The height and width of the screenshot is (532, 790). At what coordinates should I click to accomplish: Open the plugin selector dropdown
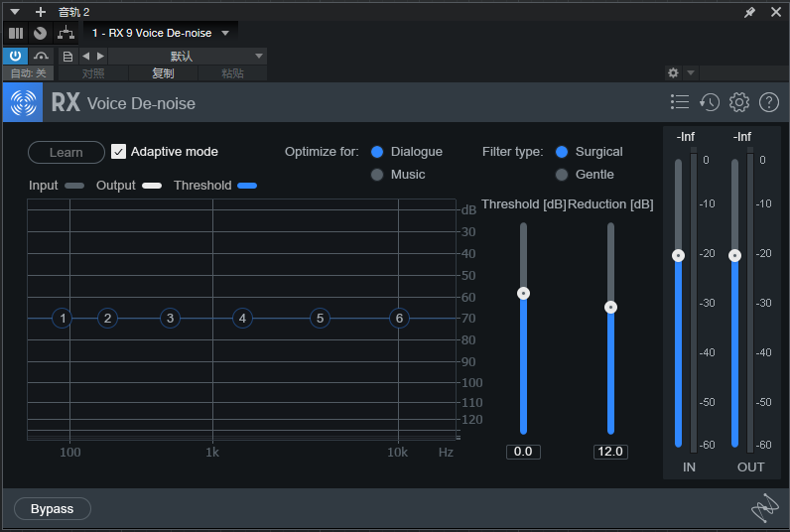point(225,33)
